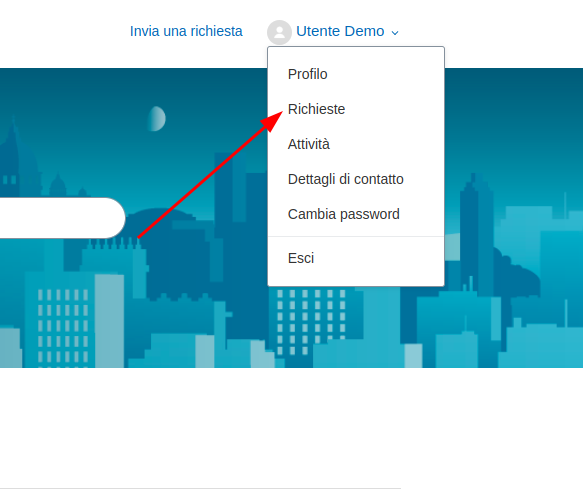Click the grid-window building at lower left
The height and width of the screenshot is (494, 583).
[x=62, y=324]
